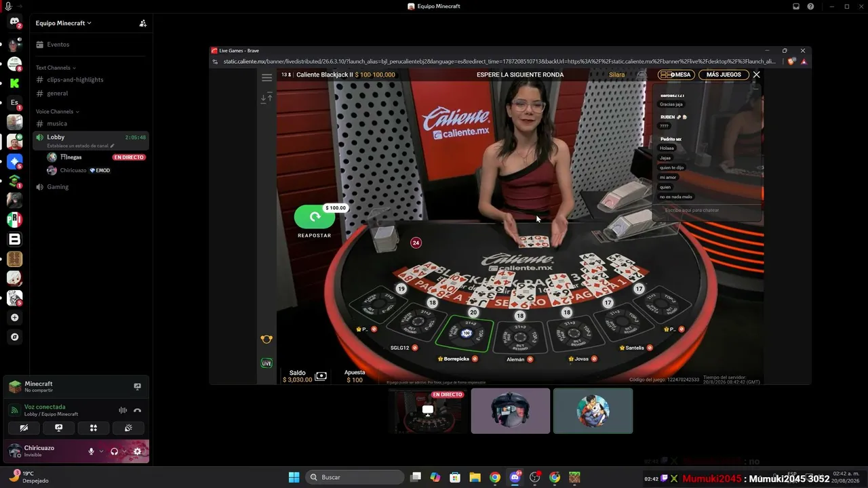The height and width of the screenshot is (488, 868).
Task: Open Discover servers compass icon
Action: click(x=14, y=337)
